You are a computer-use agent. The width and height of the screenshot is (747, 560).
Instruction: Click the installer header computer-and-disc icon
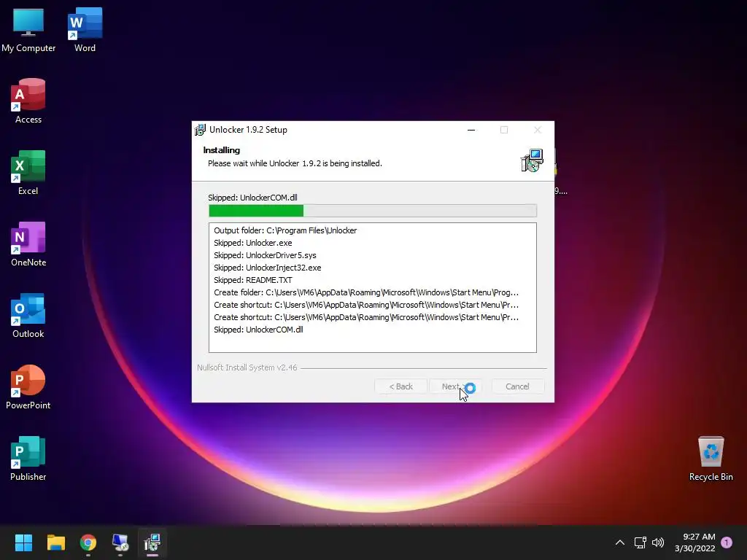(532, 160)
